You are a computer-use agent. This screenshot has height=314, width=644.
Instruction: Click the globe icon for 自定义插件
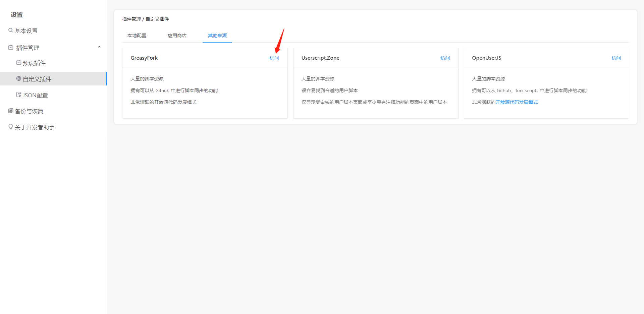coord(19,79)
